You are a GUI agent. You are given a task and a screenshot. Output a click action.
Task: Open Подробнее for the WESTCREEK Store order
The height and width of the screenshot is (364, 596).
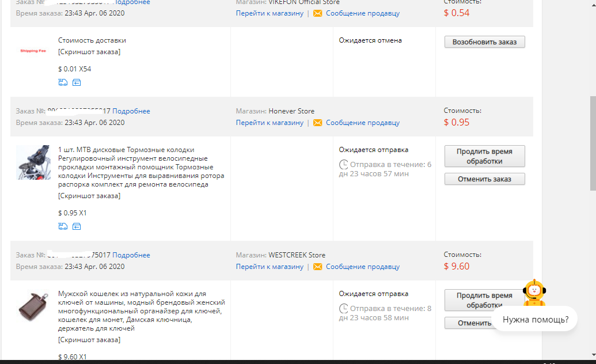[x=131, y=255]
